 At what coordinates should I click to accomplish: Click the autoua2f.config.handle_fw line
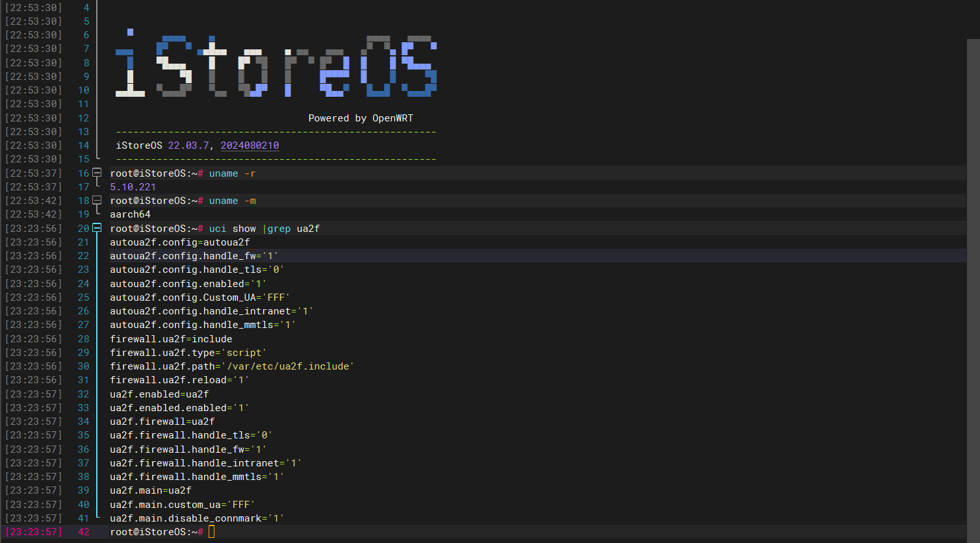pyautogui.click(x=194, y=256)
